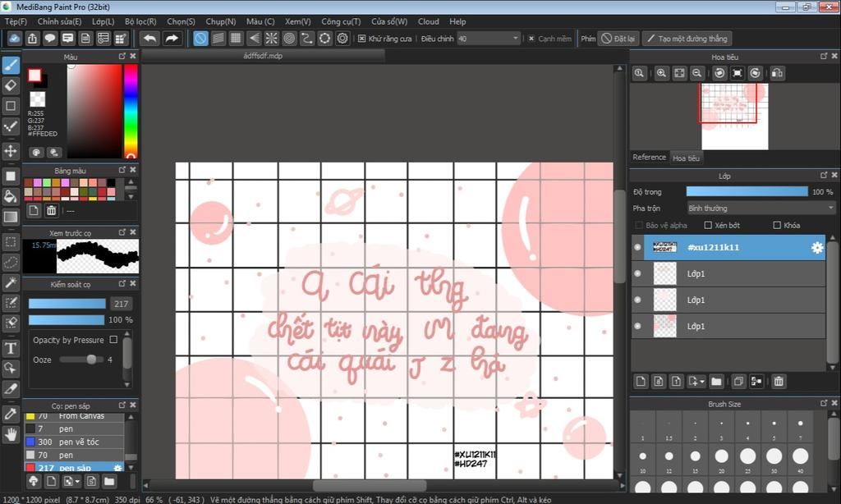Screen dimensions: 841x504
Task: Select the From Canvas brush entry
Action: click(74, 416)
